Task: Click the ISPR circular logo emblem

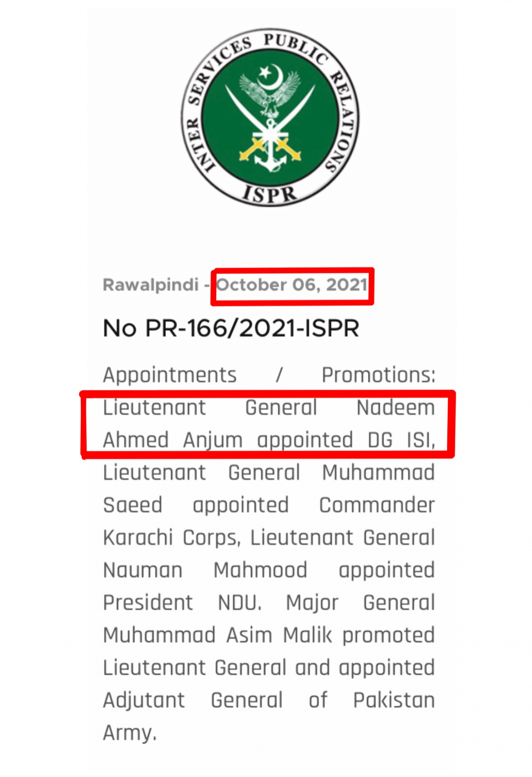Action: [x=270, y=117]
